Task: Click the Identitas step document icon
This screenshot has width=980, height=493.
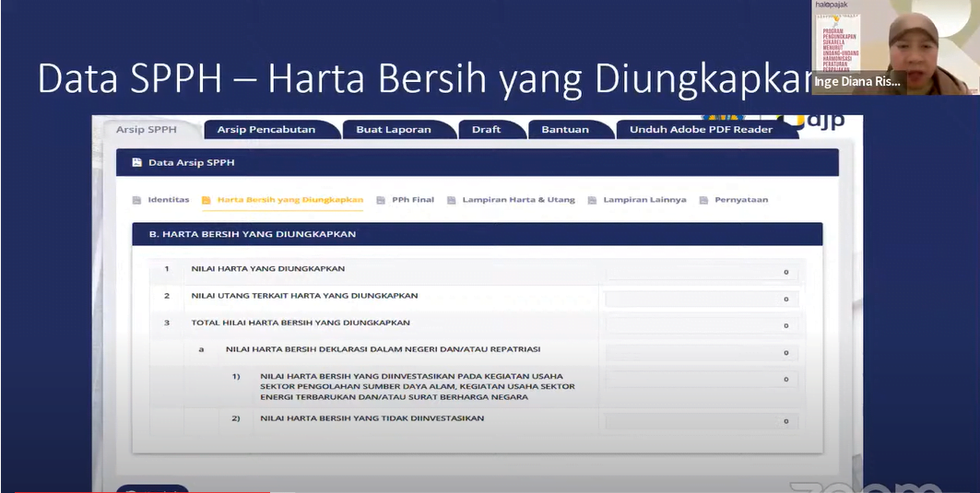Action: (137, 200)
